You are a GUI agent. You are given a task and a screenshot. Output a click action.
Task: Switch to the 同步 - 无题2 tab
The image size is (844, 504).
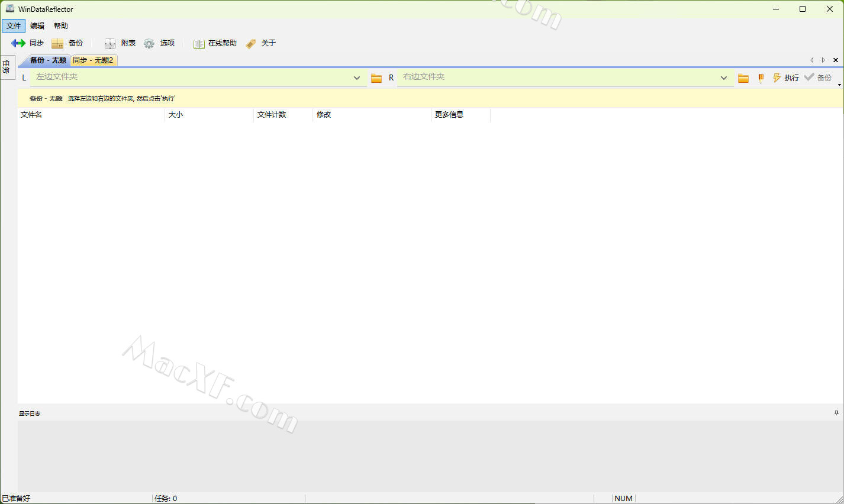click(94, 60)
